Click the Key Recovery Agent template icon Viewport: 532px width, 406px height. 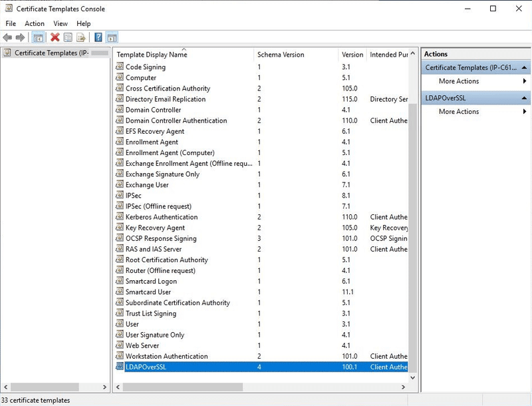pyautogui.click(x=120, y=227)
